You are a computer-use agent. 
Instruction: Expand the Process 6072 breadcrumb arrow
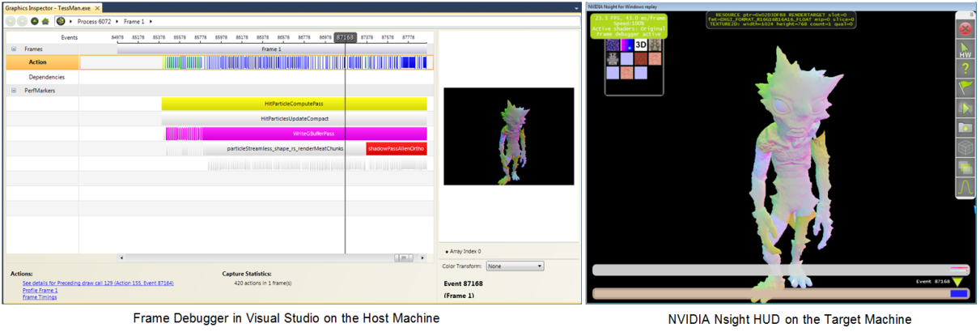117,20
